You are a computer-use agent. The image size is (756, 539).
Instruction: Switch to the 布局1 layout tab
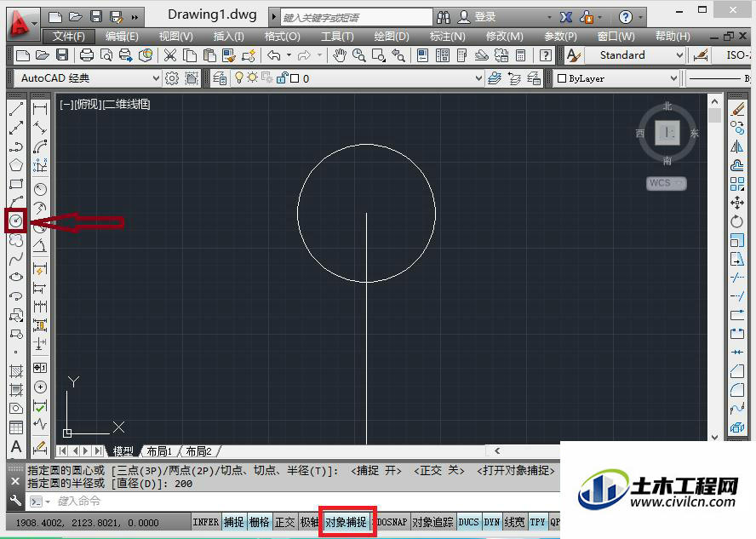159,451
